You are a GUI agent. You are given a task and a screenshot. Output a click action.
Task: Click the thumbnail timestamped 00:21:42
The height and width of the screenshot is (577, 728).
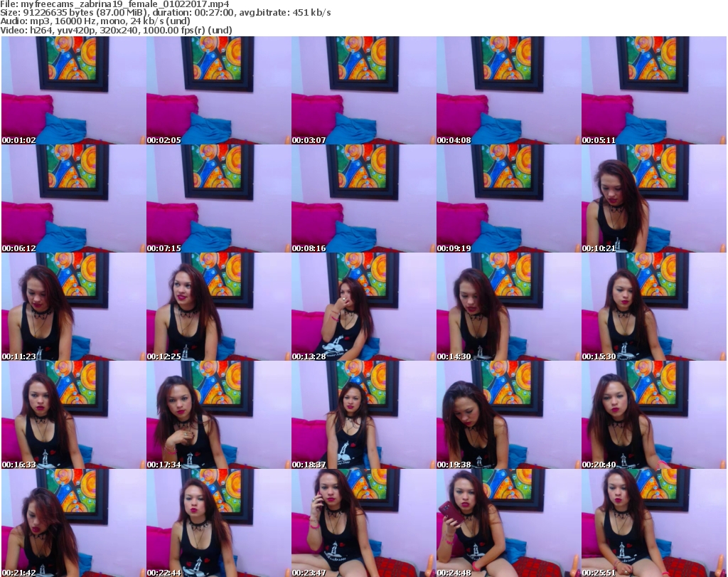coord(74,523)
